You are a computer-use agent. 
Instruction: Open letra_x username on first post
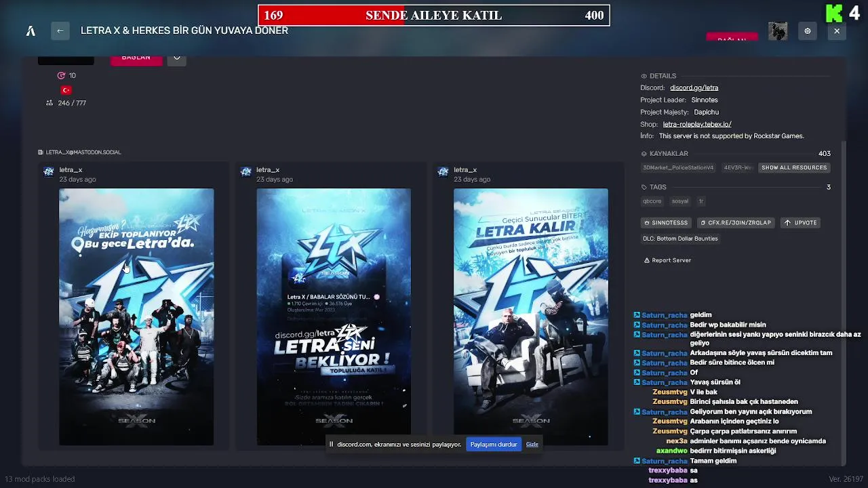click(71, 170)
